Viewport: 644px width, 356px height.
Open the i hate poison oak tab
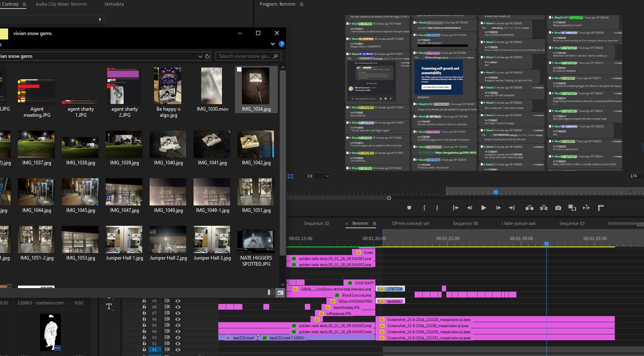[519, 223]
